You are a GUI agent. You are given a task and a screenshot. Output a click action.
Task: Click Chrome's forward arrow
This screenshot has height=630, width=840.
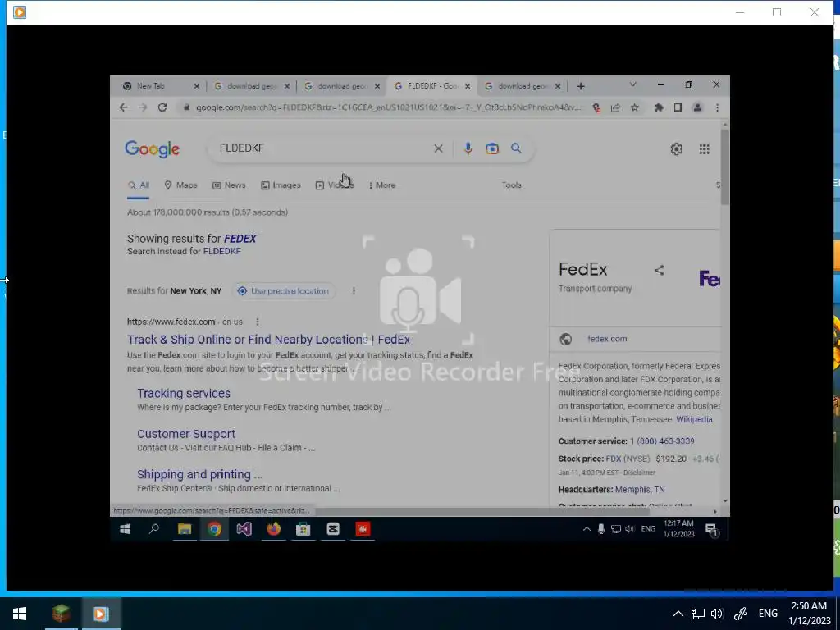tap(143, 107)
